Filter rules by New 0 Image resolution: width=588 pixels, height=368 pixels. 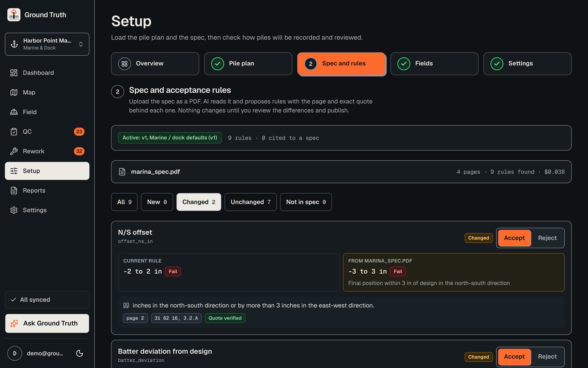pos(157,202)
